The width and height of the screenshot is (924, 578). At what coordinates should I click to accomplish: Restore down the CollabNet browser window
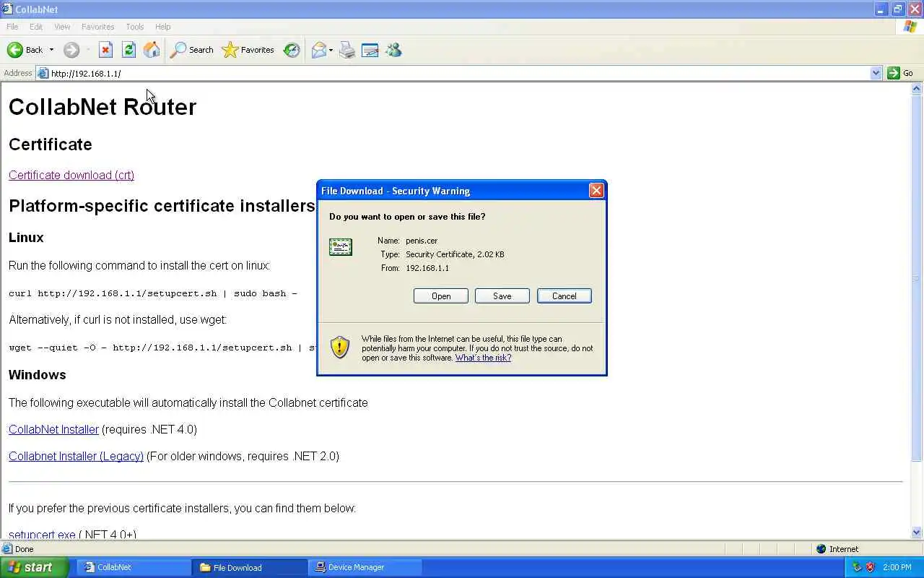pos(898,9)
